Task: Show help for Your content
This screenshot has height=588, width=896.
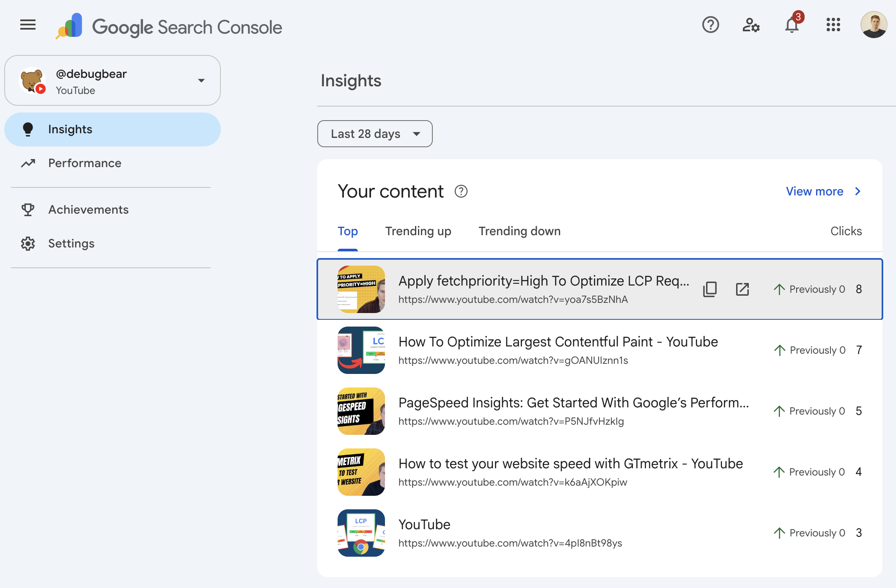Action: pyautogui.click(x=461, y=192)
